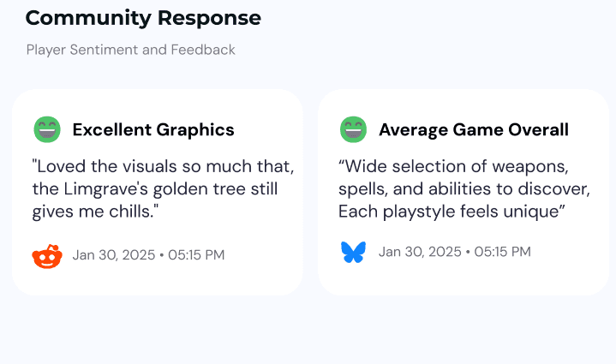Open the Average Game Overall review card
616x364 pixels.
pos(463,193)
